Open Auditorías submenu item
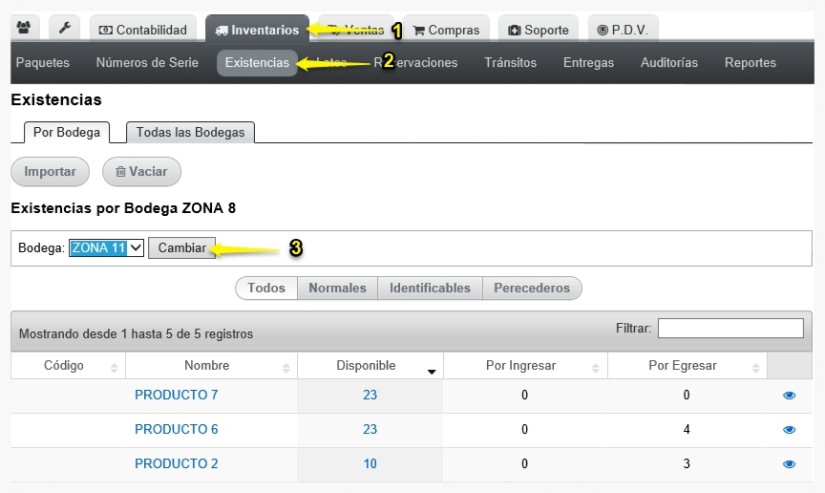This screenshot has height=493, width=825. click(x=669, y=63)
